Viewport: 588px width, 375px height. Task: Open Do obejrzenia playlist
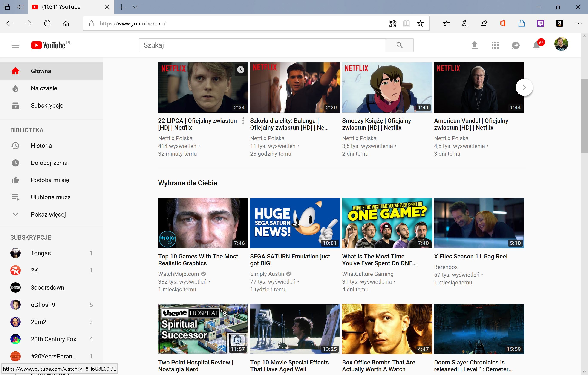coord(52,163)
